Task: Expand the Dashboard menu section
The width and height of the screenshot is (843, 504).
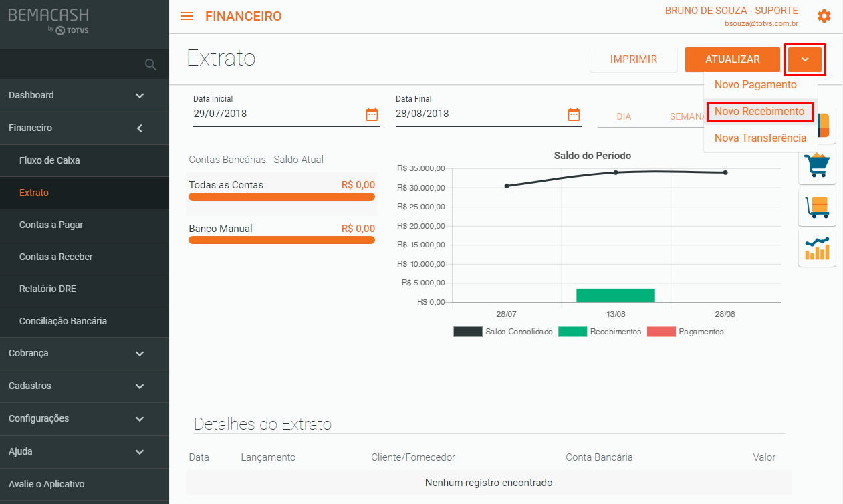Action: click(84, 95)
